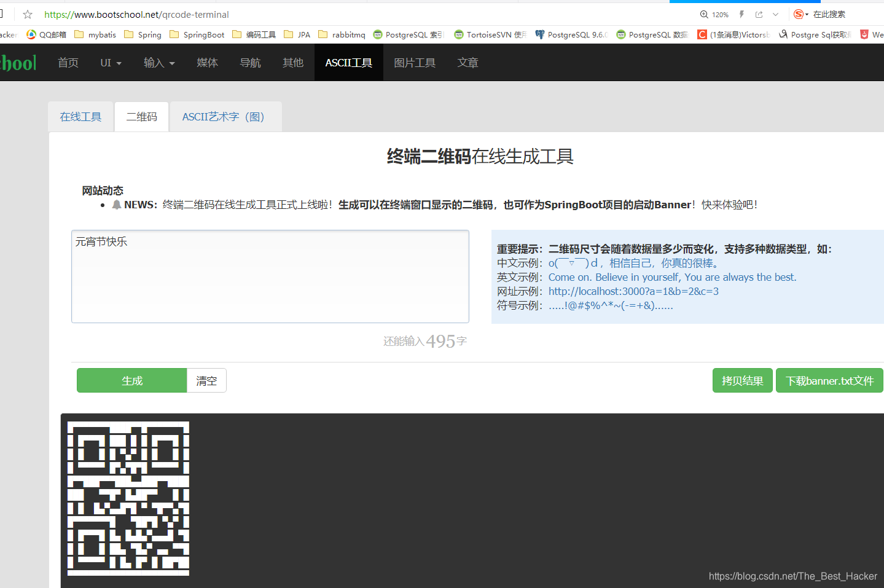Image resolution: width=884 pixels, height=588 pixels.
Task: Switch to the ASCII艺术字（图）tab
Action: pos(226,117)
